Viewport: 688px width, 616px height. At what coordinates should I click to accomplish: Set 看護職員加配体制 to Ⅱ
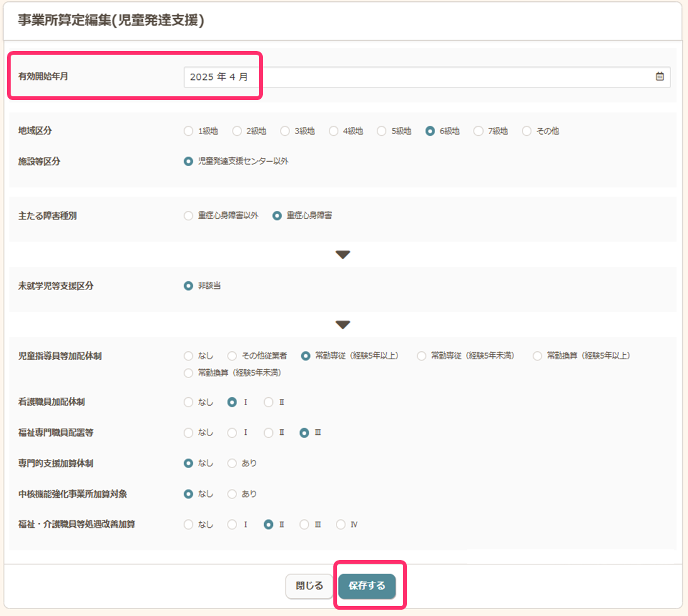tap(269, 403)
